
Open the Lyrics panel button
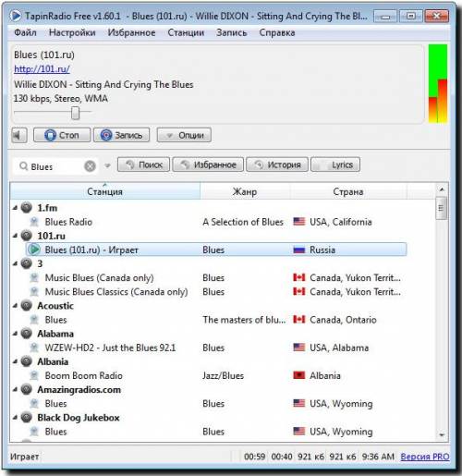coord(335,165)
